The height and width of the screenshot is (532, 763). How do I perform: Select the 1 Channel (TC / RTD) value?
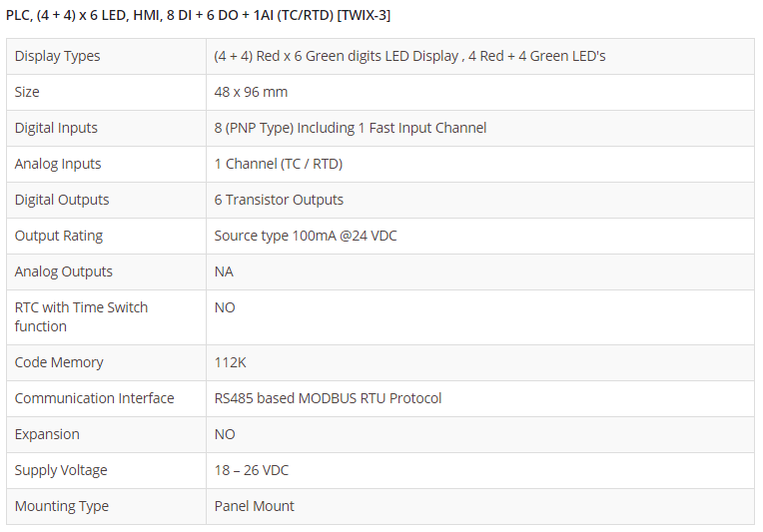click(278, 164)
